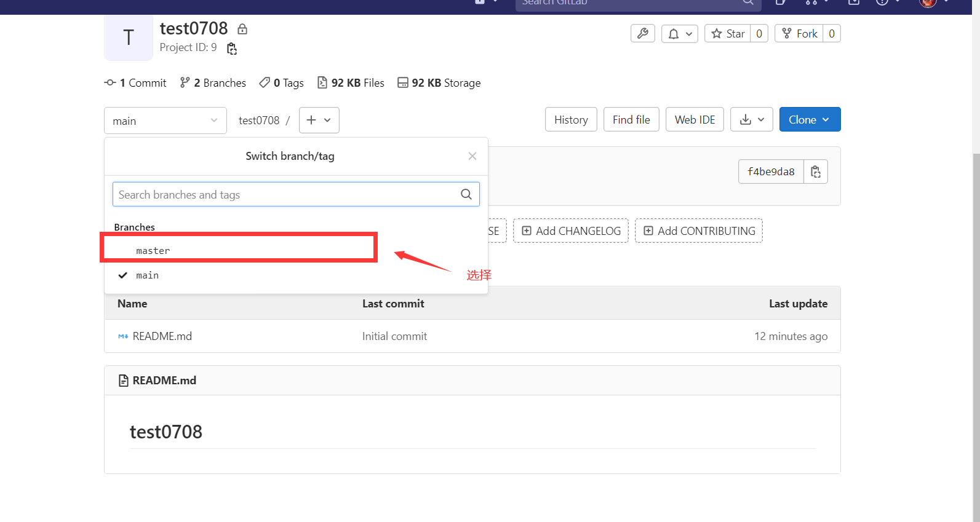Click the Last commit column header
Viewport: 980px width, 522px height.
(393, 304)
